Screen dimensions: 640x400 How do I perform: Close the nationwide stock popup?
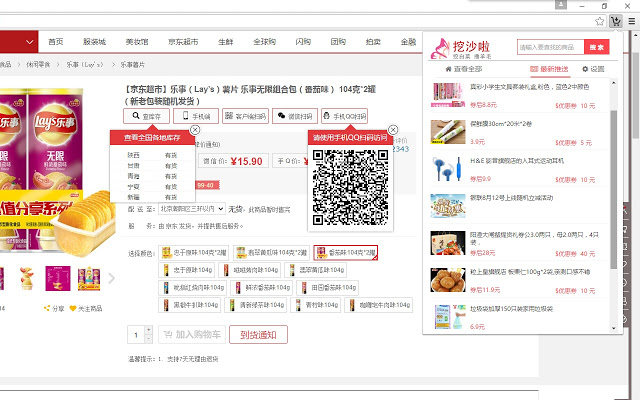(195, 130)
